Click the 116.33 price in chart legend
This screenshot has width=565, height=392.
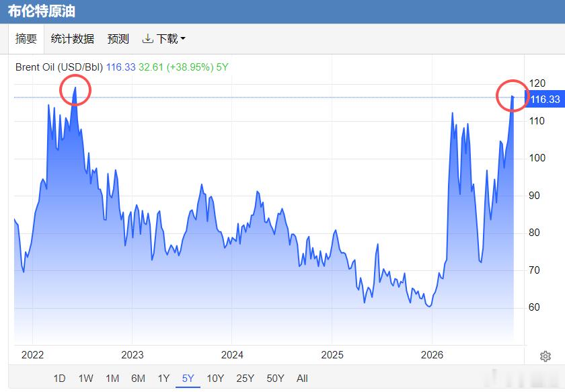coord(120,67)
